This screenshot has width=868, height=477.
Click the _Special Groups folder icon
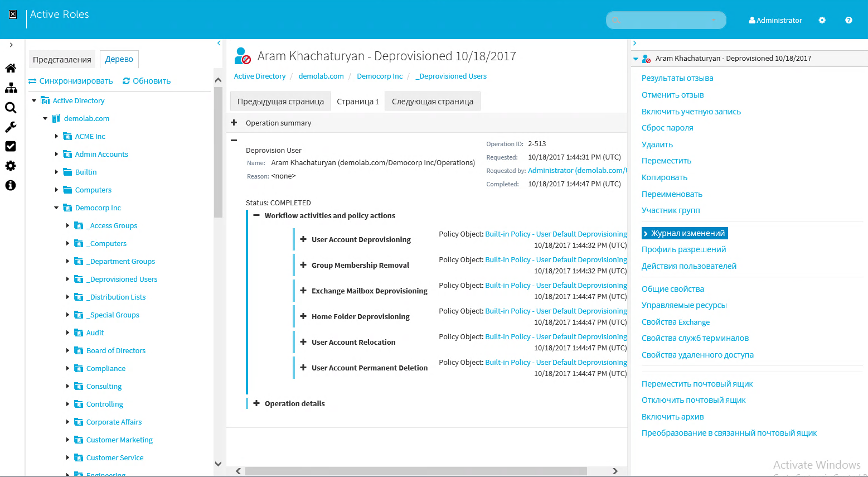(79, 315)
